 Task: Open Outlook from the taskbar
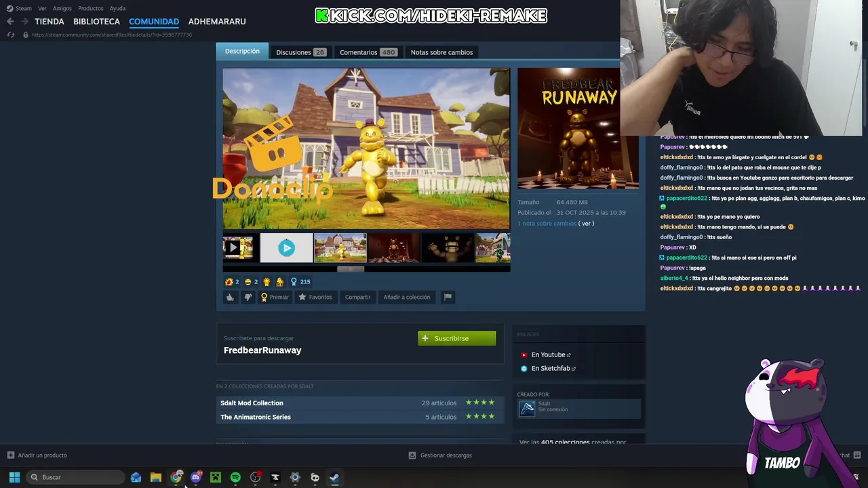click(x=136, y=477)
